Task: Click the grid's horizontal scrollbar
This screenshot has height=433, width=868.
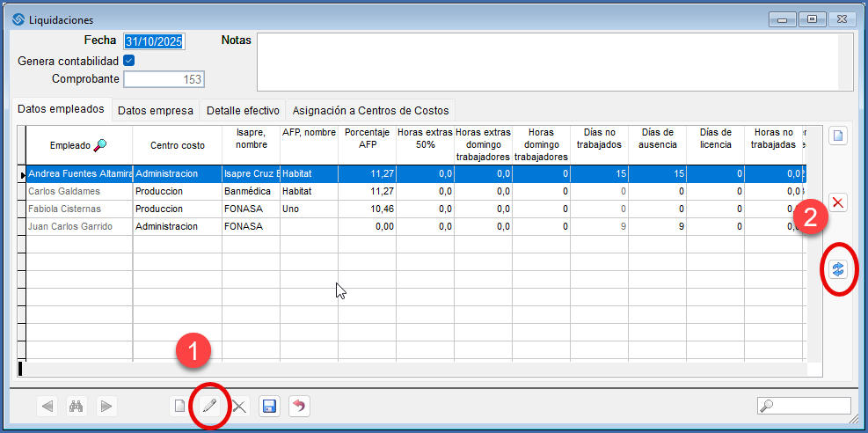Action: click(x=412, y=369)
